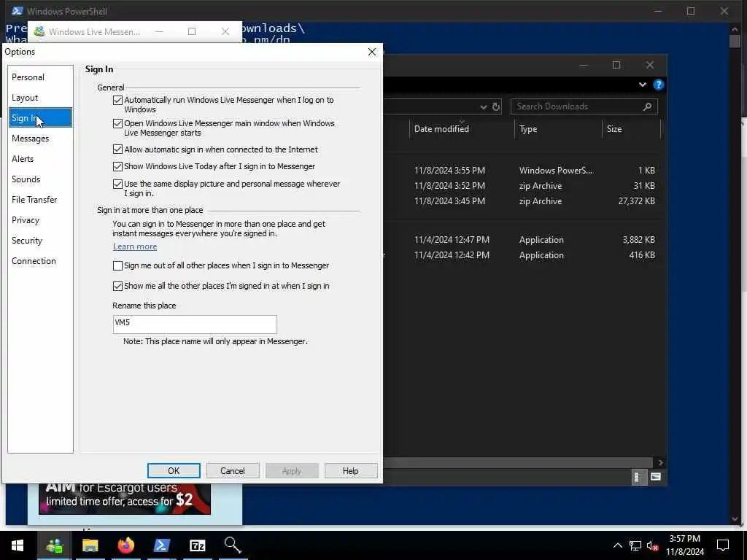Click the search magnifier icon in Explorer
Viewport: 747px width, 560px height.
tap(648, 106)
